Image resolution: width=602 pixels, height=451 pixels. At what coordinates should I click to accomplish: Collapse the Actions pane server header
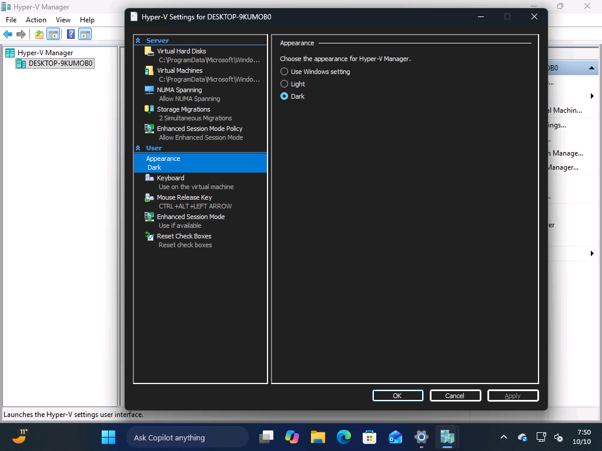[592, 68]
